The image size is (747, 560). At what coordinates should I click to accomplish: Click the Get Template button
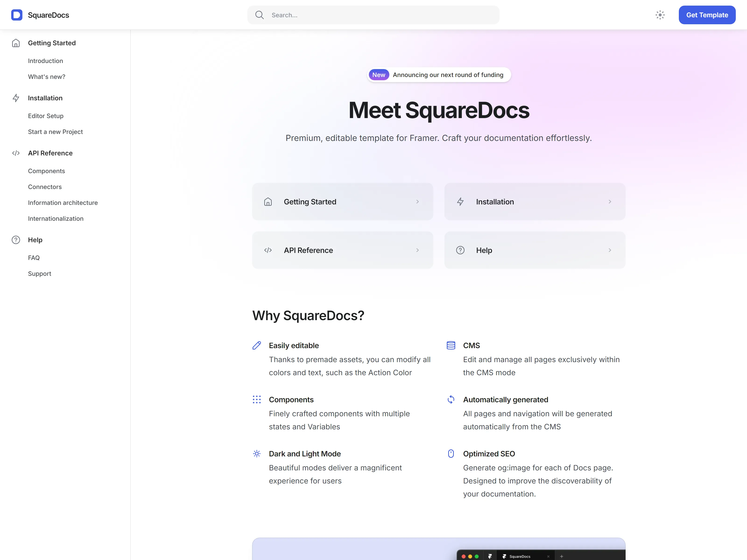coord(707,15)
